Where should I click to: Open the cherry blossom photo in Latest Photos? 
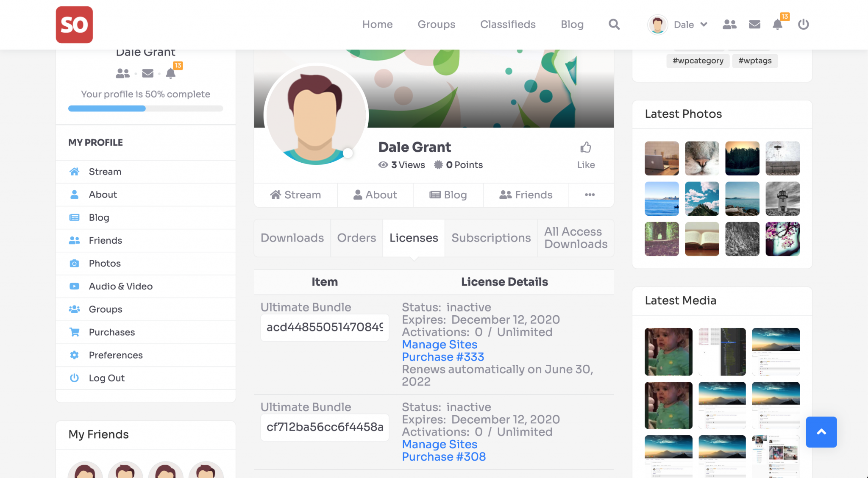click(x=782, y=239)
